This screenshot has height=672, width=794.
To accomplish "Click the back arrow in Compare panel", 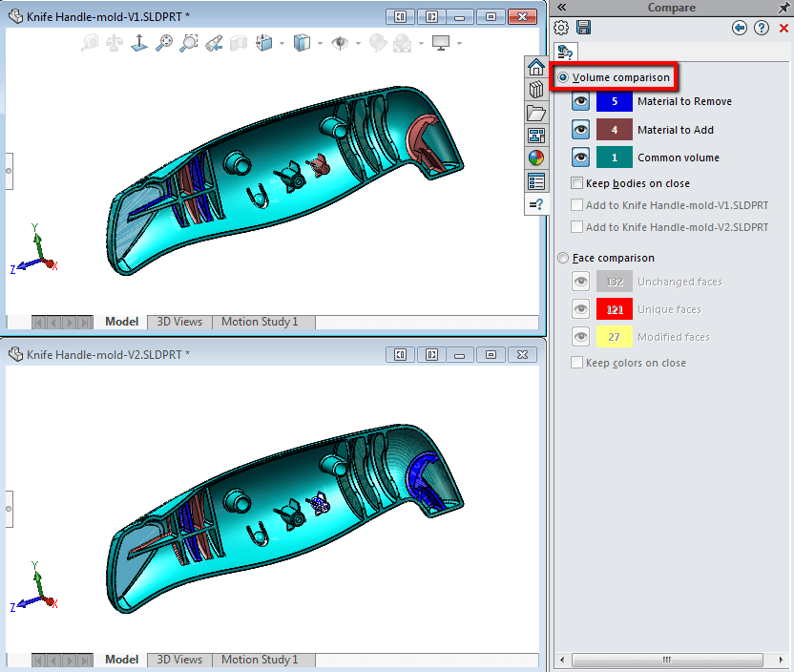I will 740,28.
